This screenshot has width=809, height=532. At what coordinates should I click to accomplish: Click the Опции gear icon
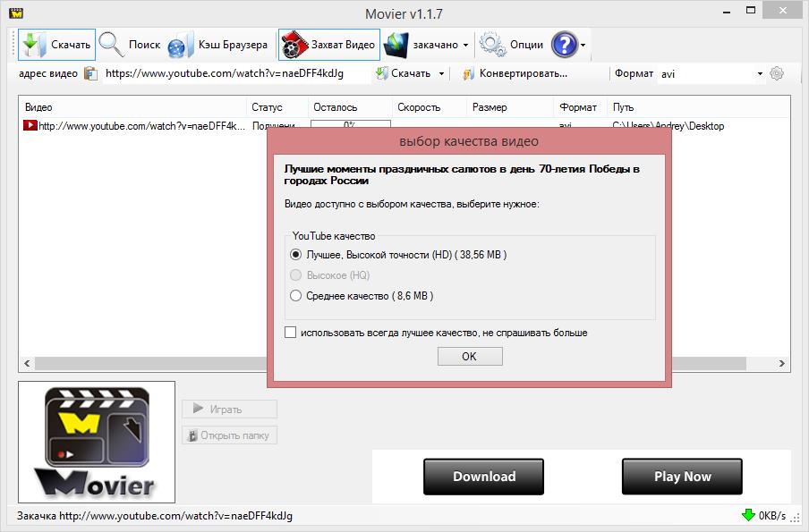click(x=491, y=45)
